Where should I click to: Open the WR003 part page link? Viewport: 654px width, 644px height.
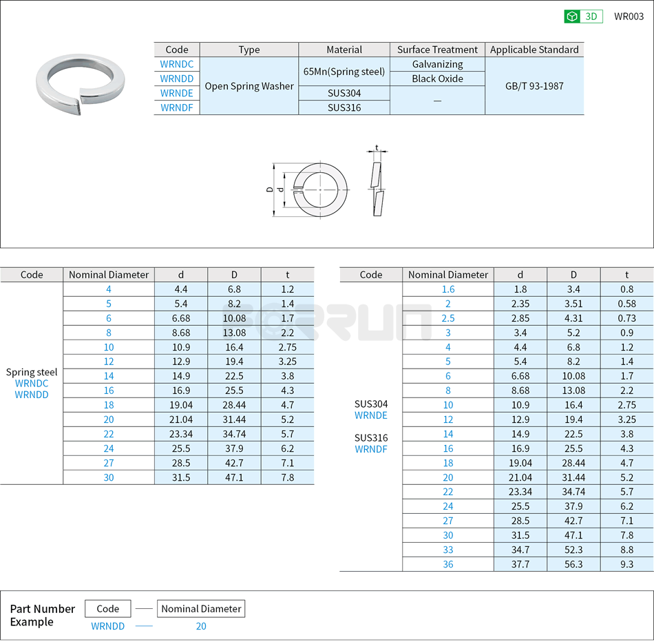pyautogui.click(x=627, y=15)
